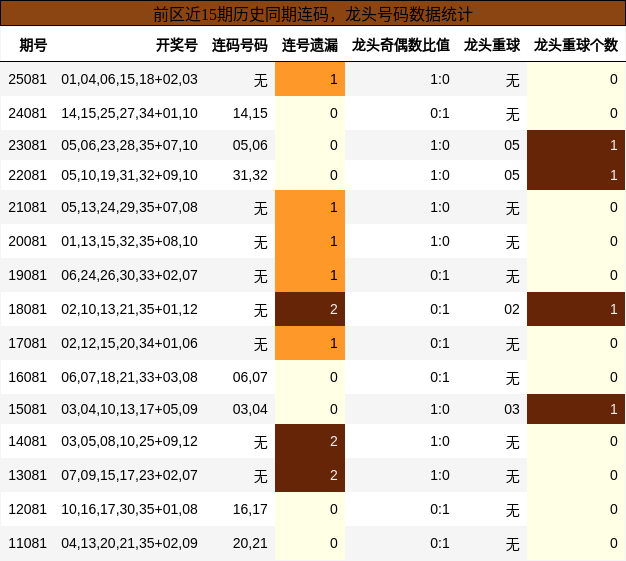Click draw numbers 03,04,10,13,17+05,09
The width and height of the screenshot is (626, 561).
point(129,409)
